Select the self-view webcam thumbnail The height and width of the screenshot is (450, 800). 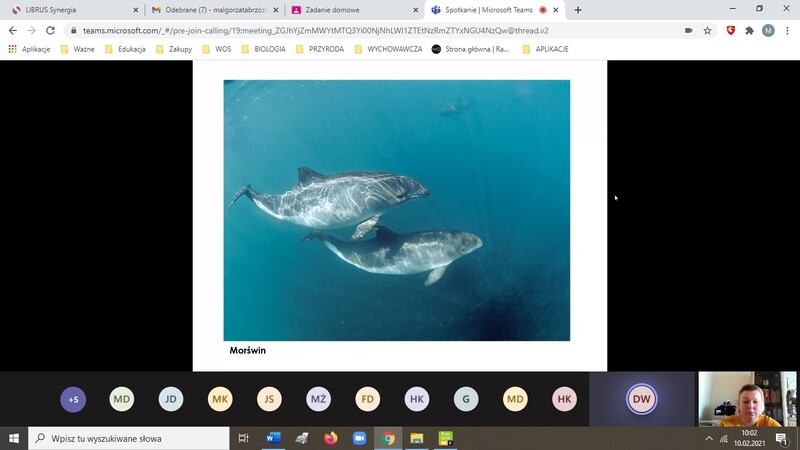pyautogui.click(x=746, y=399)
